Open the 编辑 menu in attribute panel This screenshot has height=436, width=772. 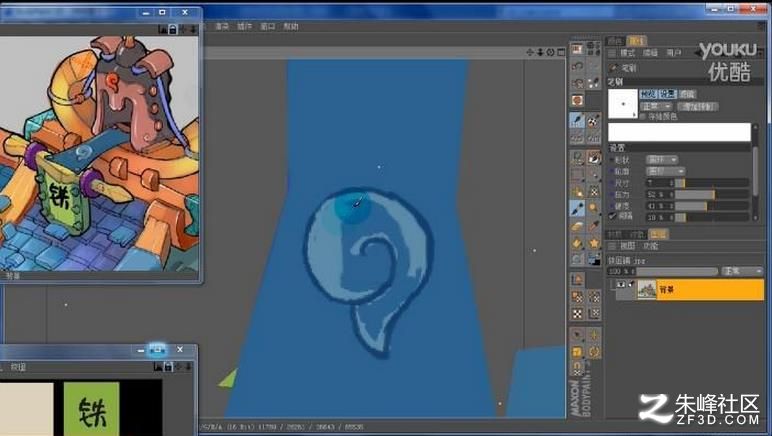tap(650, 53)
